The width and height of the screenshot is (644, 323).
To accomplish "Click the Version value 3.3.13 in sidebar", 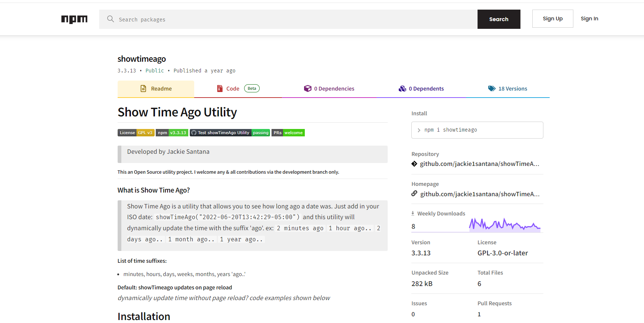I will [421, 253].
